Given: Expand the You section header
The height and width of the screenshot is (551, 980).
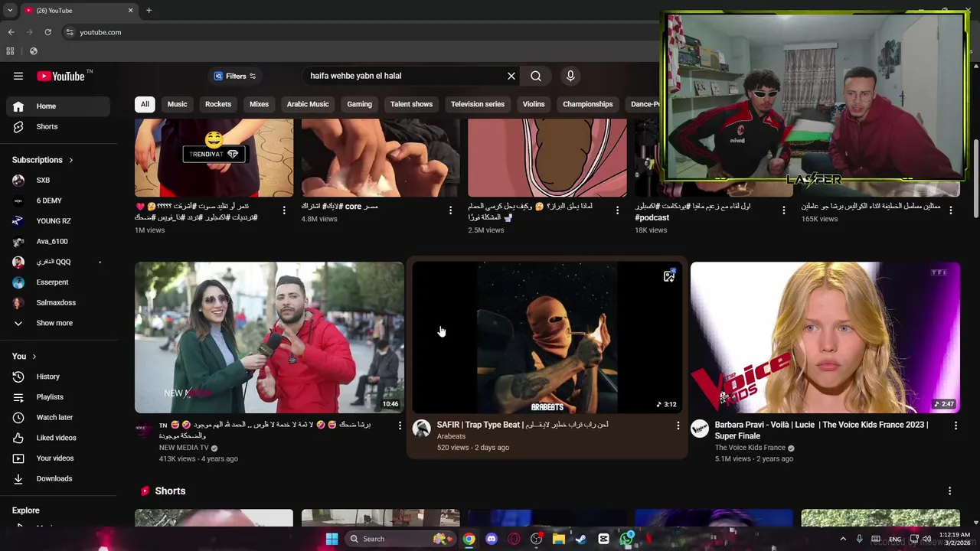Looking at the screenshot, I should [x=24, y=356].
